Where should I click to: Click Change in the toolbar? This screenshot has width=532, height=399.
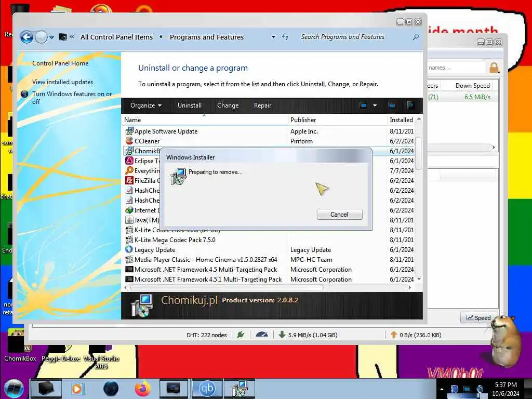[x=228, y=105]
